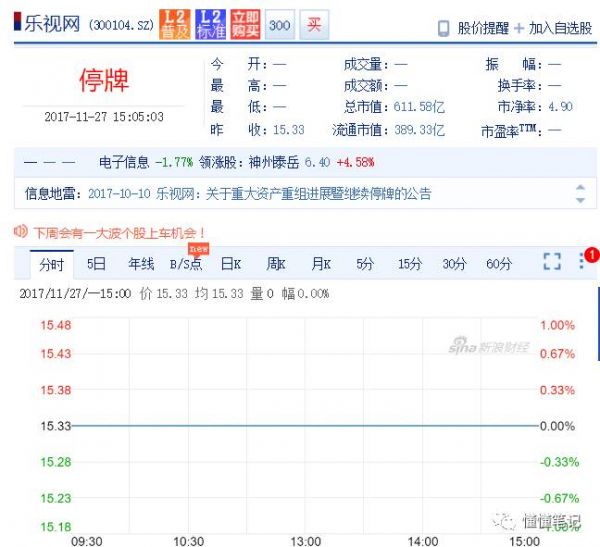Click the -0.67% percentage axis label

click(x=559, y=498)
